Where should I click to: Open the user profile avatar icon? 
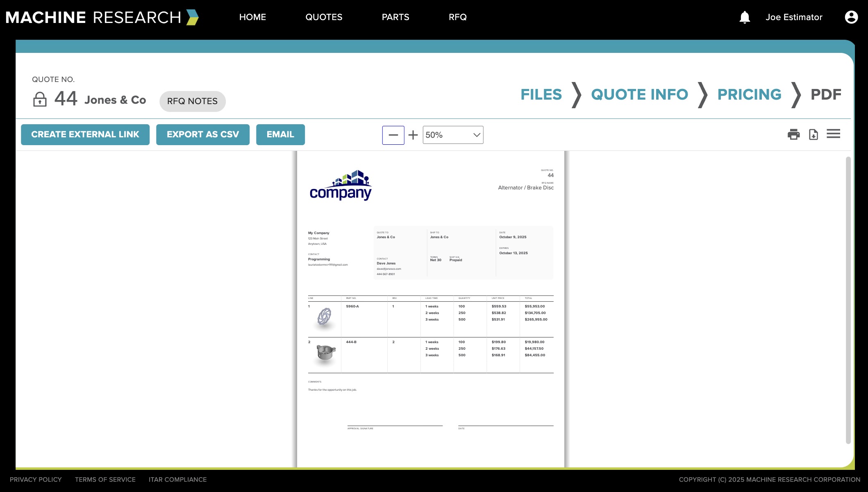click(x=851, y=17)
